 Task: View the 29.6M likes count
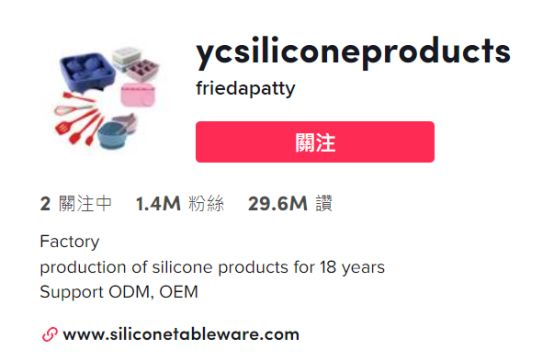[x=278, y=204]
